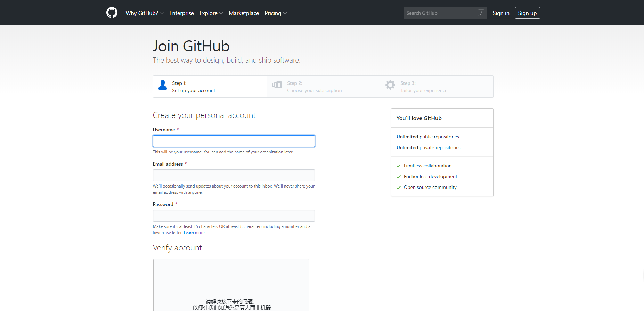Open the Learn more password link
The image size is (644, 311).
pyautogui.click(x=194, y=233)
